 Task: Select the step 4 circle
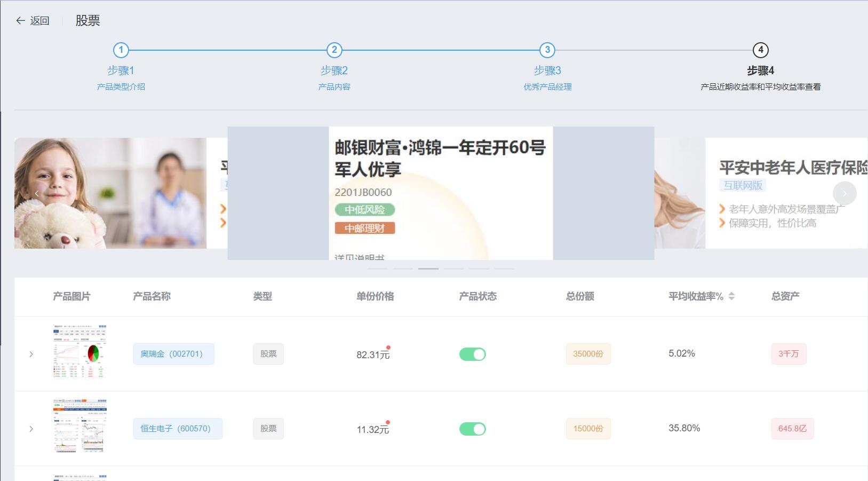pyautogui.click(x=761, y=50)
